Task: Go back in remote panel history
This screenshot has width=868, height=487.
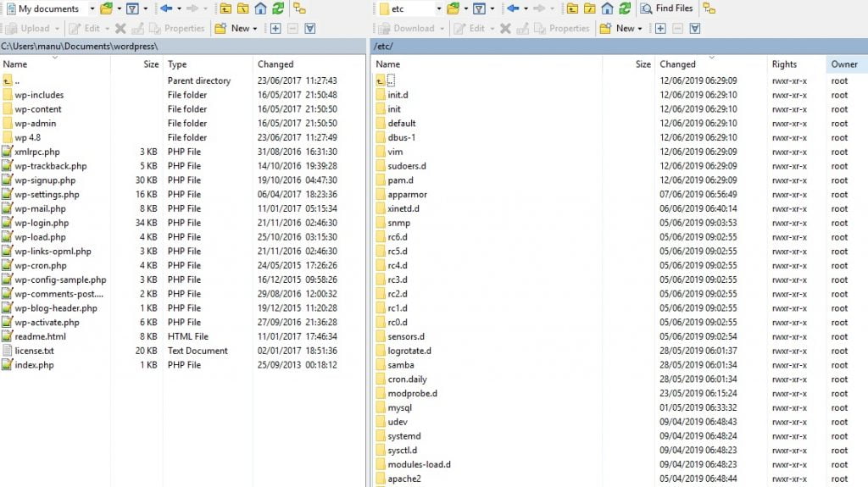Action: pyautogui.click(x=513, y=8)
